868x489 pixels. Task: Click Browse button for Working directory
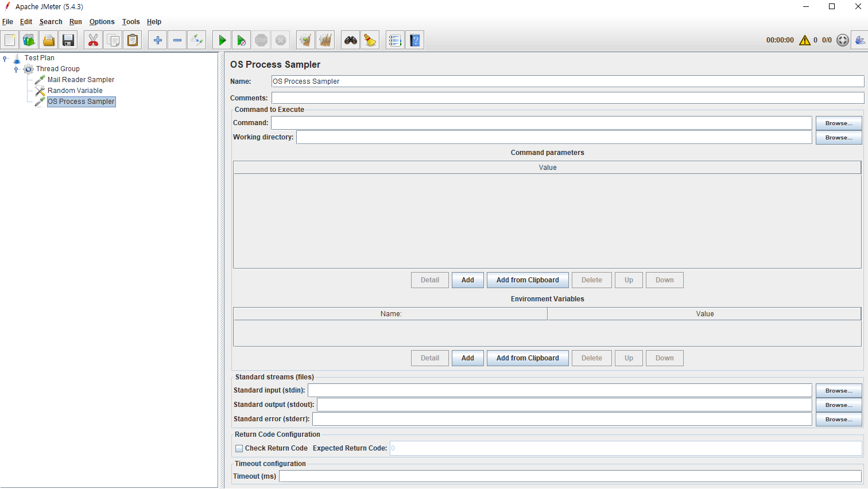click(x=839, y=138)
